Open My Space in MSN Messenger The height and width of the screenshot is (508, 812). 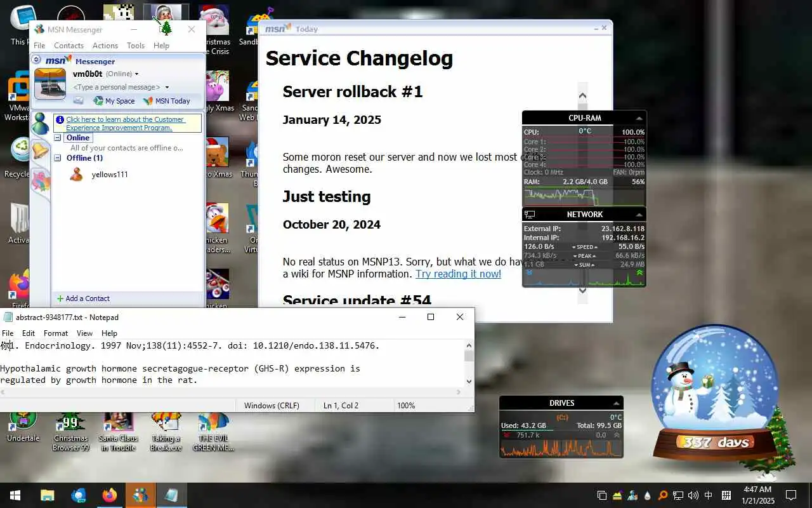point(114,101)
